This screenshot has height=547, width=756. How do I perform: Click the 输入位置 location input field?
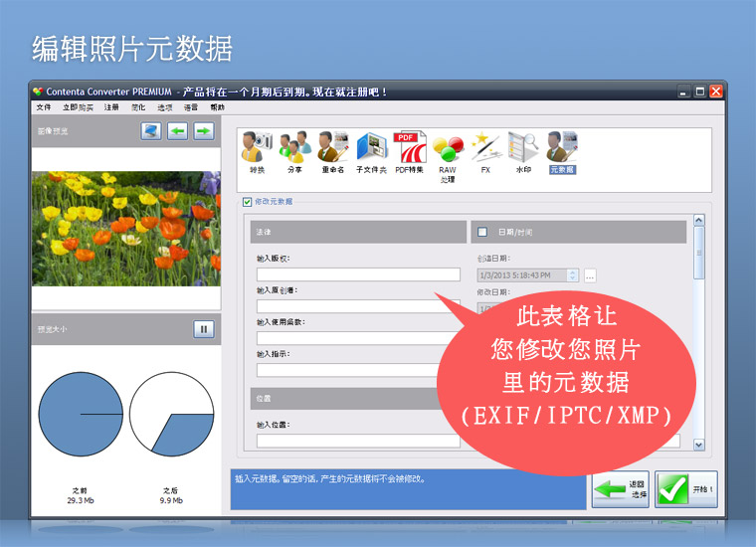coord(358,441)
